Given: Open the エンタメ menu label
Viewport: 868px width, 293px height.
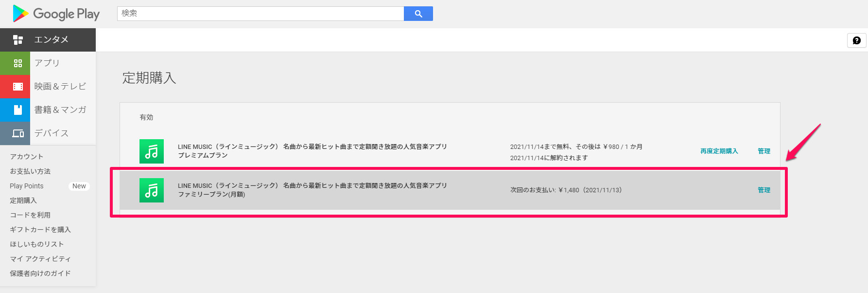Looking at the screenshot, I should pyautogui.click(x=51, y=40).
